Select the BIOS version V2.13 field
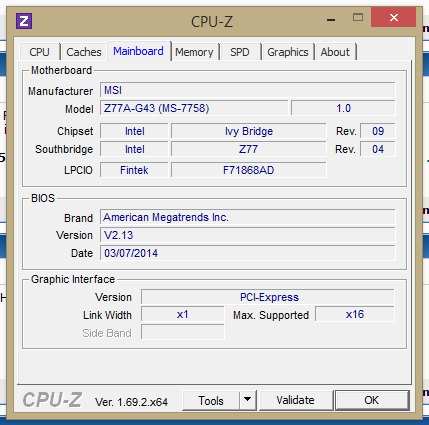 click(x=248, y=235)
